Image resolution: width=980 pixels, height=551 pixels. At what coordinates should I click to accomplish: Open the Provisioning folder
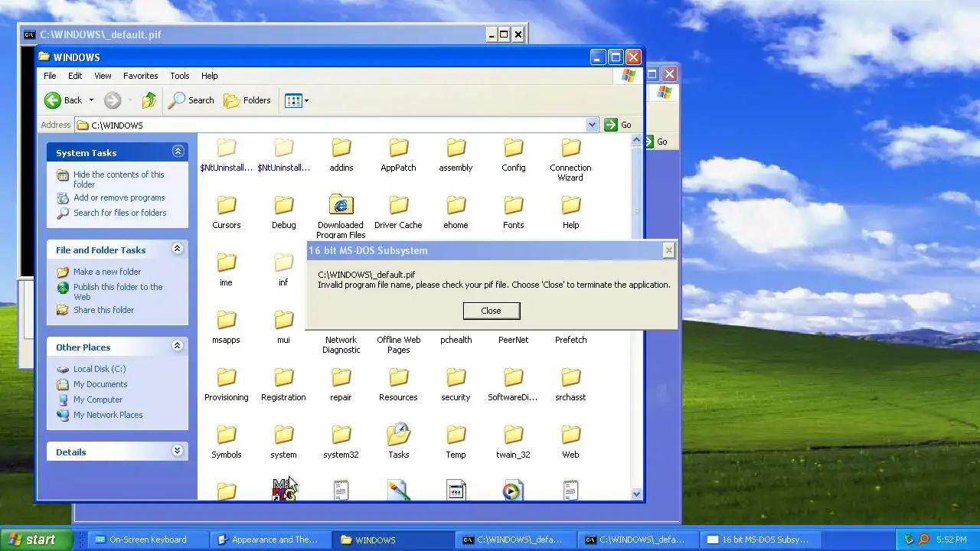(226, 385)
